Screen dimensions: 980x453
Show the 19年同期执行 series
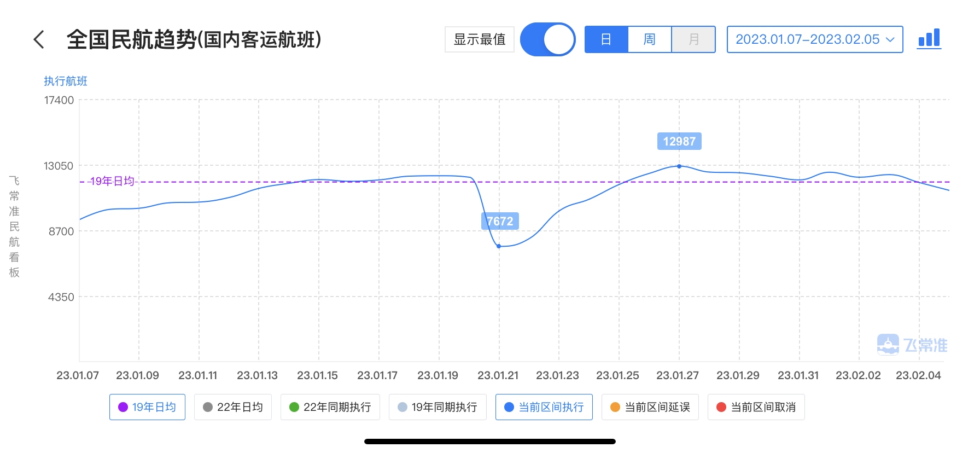[x=437, y=407]
